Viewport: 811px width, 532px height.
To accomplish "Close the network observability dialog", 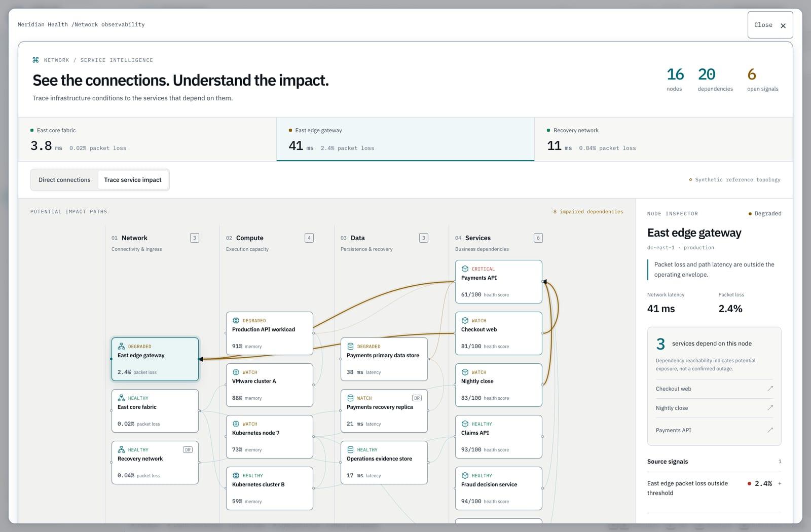I will coord(770,25).
